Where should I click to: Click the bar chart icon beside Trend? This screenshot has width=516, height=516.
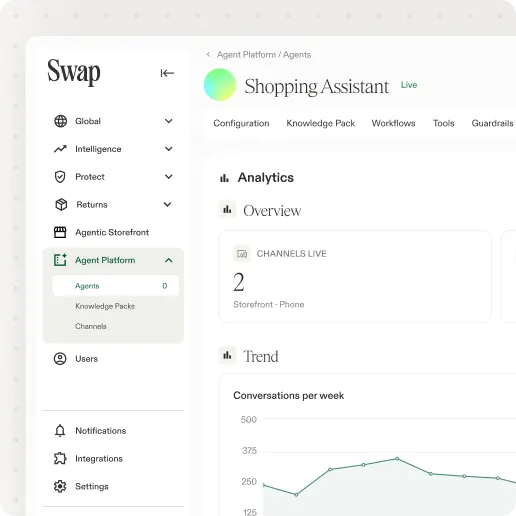pyautogui.click(x=227, y=355)
